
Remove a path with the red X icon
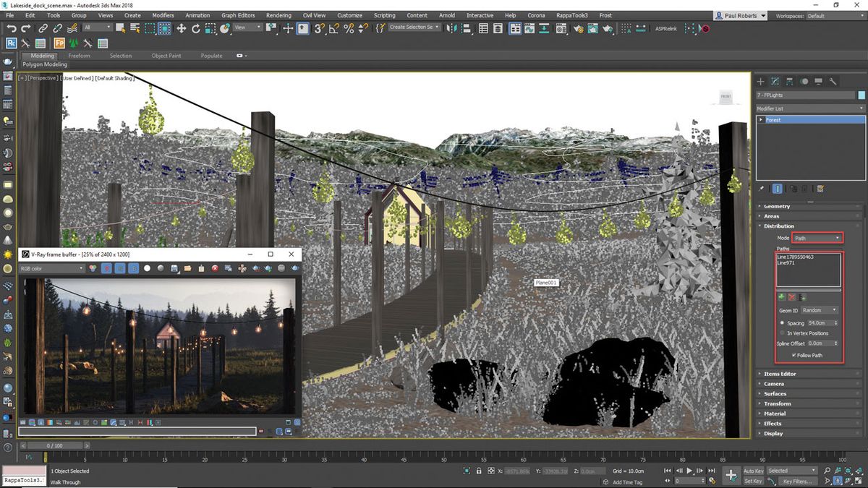pyautogui.click(x=791, y=297)
